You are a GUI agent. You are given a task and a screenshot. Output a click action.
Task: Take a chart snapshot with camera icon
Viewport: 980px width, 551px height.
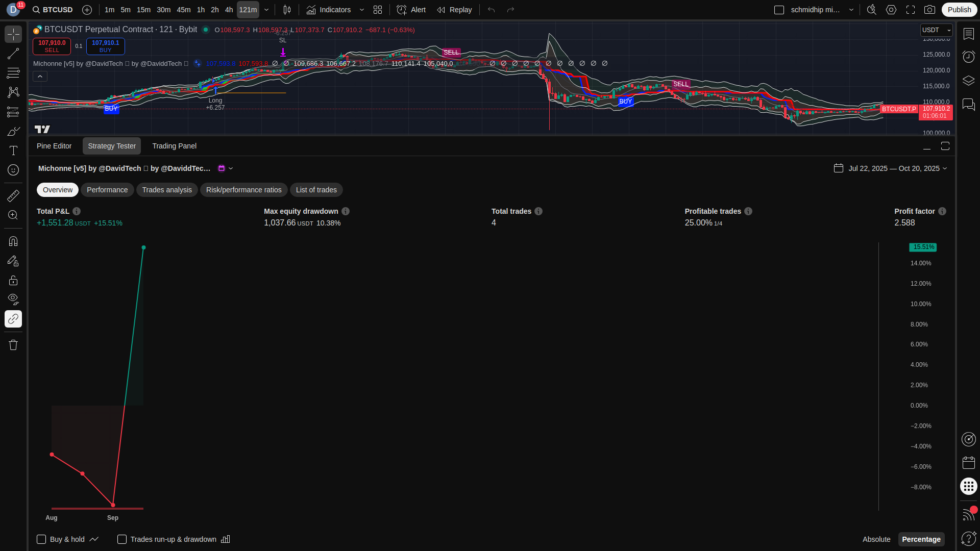[x=929, y=10]
